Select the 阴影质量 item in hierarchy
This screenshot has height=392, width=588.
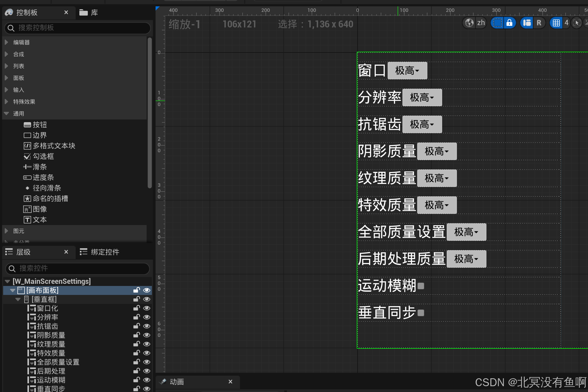click(51, 335)
